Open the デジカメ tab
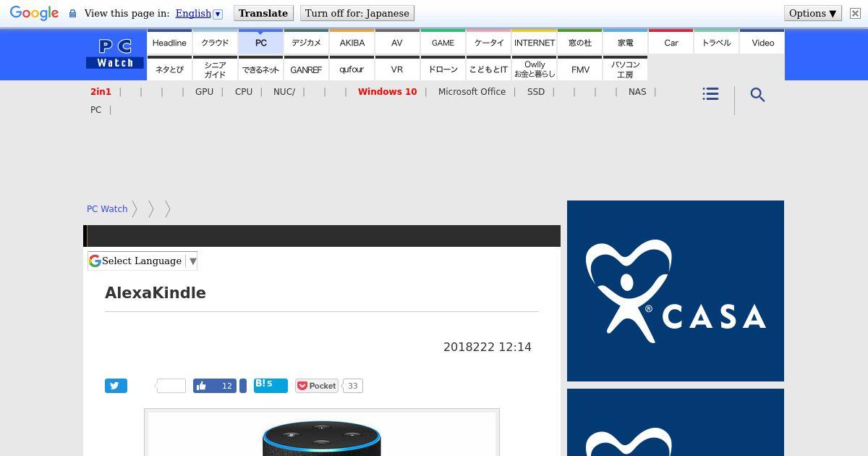The image size is (868, 456). click(x=306, y=42)
